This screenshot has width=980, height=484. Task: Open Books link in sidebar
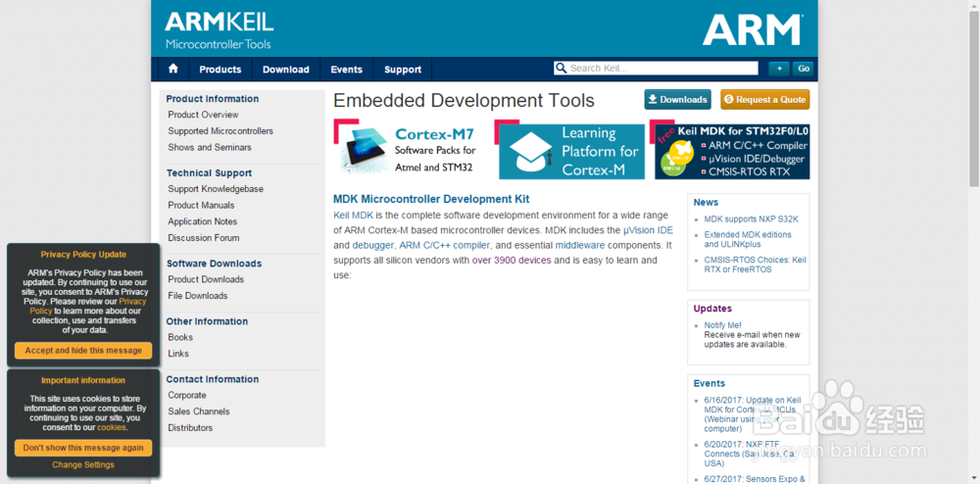point(180,337)
